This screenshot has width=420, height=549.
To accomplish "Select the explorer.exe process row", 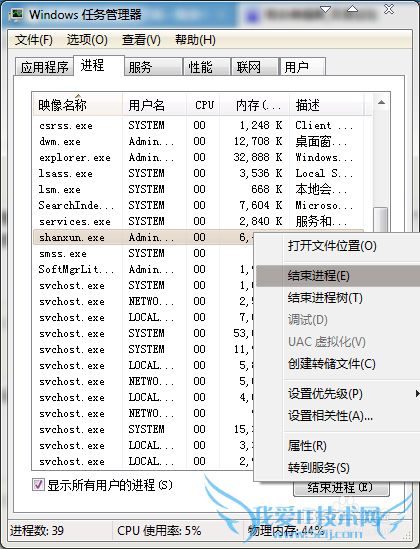I will (x=198, y=158).
